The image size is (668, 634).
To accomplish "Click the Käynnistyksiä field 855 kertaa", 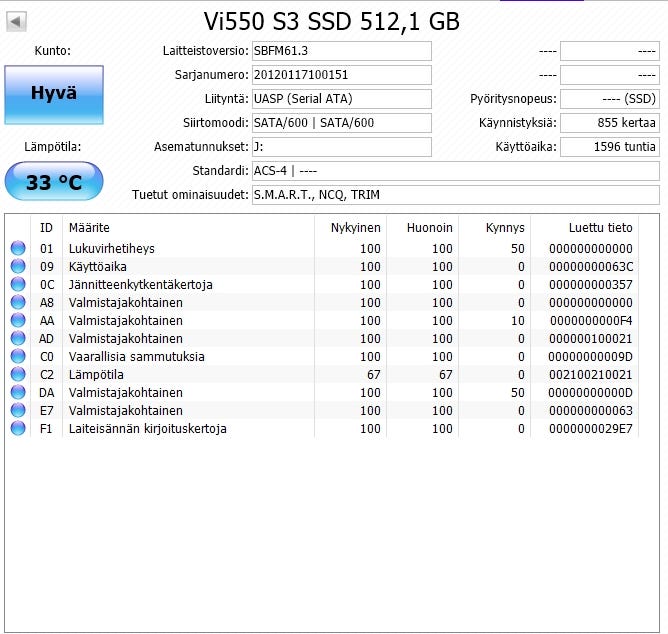I will (610, 123).
